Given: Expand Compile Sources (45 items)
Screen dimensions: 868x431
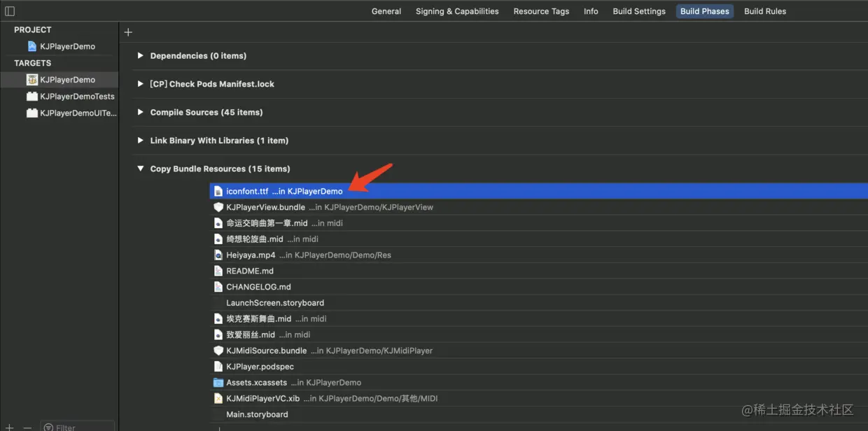Looking at the screenshot, I should [x=141, y=112].
